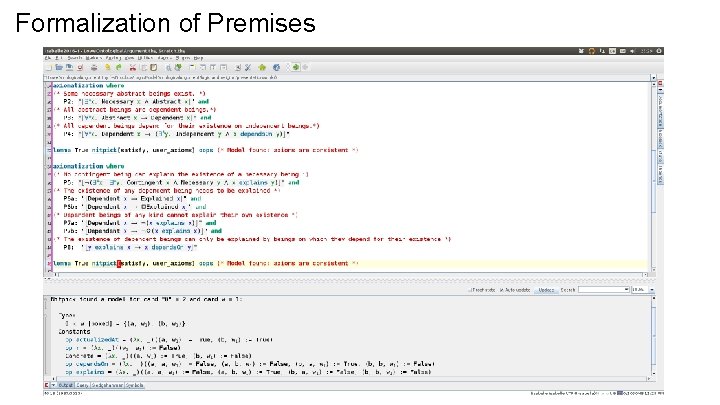Switch to the Output dockable tab
Screen dimensions: 720x405
tap(66, 385)
